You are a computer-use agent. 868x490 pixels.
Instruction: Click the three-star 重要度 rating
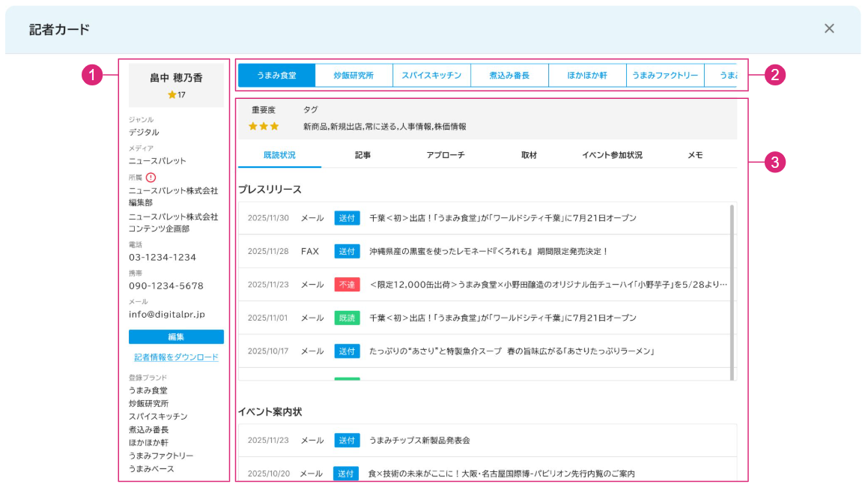[x=264, y=126]
